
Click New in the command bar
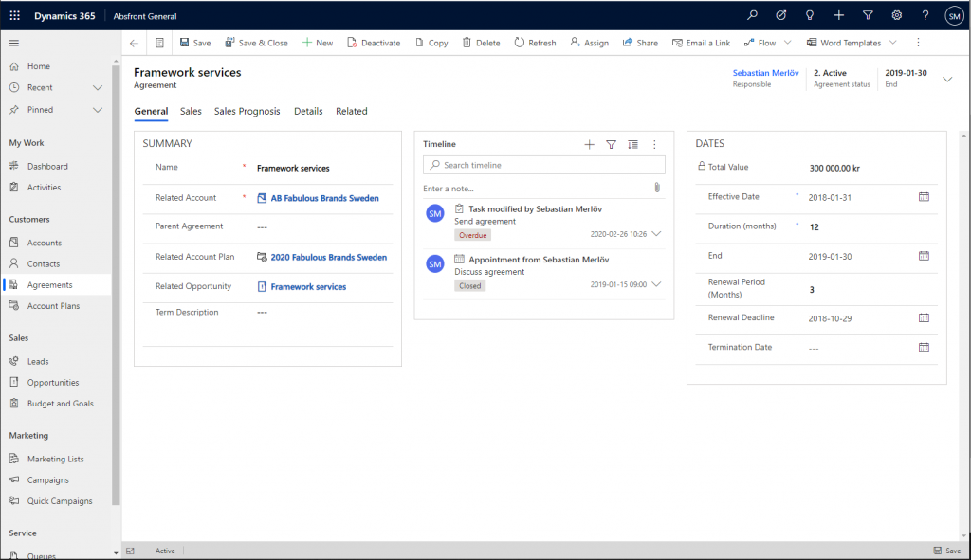[318, 43]
